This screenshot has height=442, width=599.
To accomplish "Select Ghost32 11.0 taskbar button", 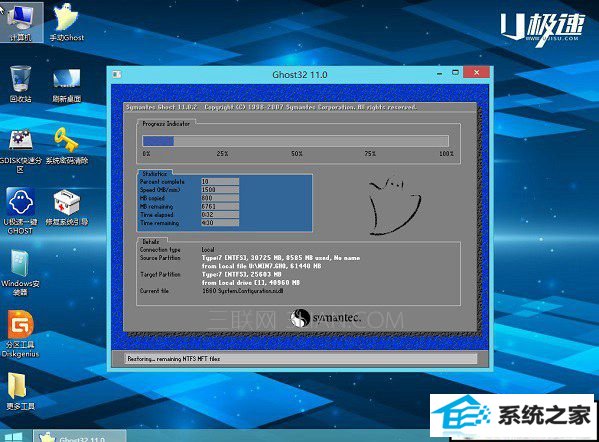I will 80,436.
